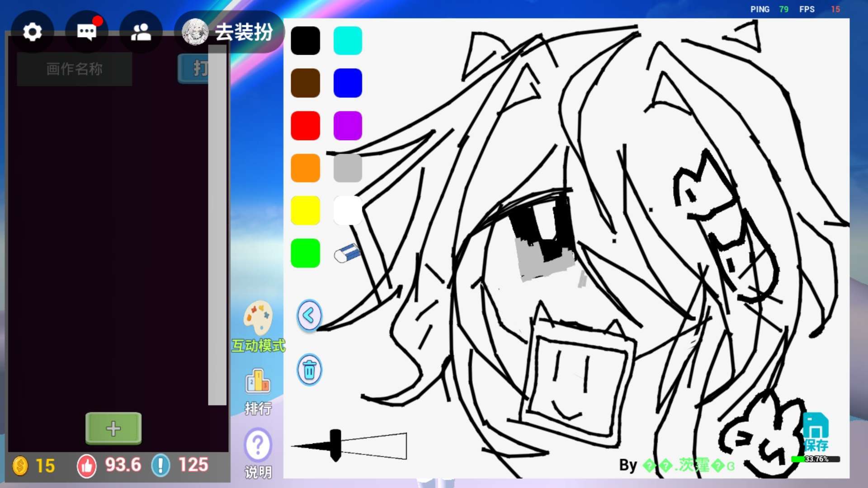Viewport: 868px width, 488px height.
Task: Open the settings gear icon
Action: [x=32, y=32]
